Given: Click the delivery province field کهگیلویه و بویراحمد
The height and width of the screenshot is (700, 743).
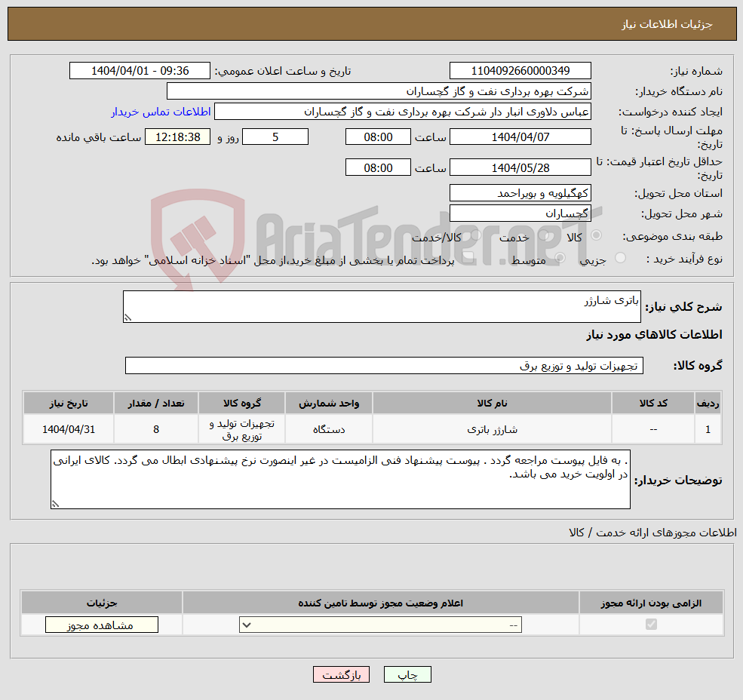Looking at the screenshot, I should pyautogui.click(x=520, y=193).
